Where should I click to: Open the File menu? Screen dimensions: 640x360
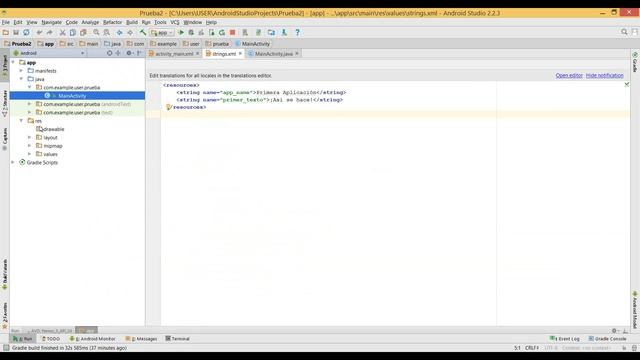pyautogui.click(x=6, y=22)
